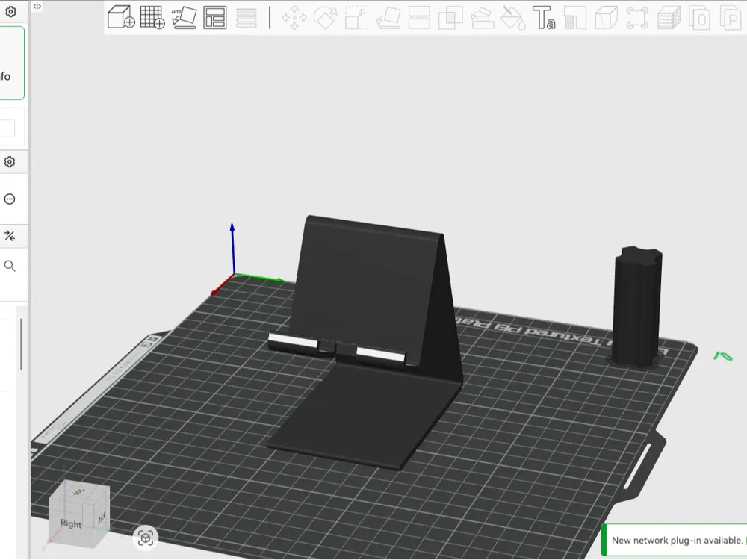Click the empty input box in sidebar
The image size is (747, 560).
[x=7, y=128]
